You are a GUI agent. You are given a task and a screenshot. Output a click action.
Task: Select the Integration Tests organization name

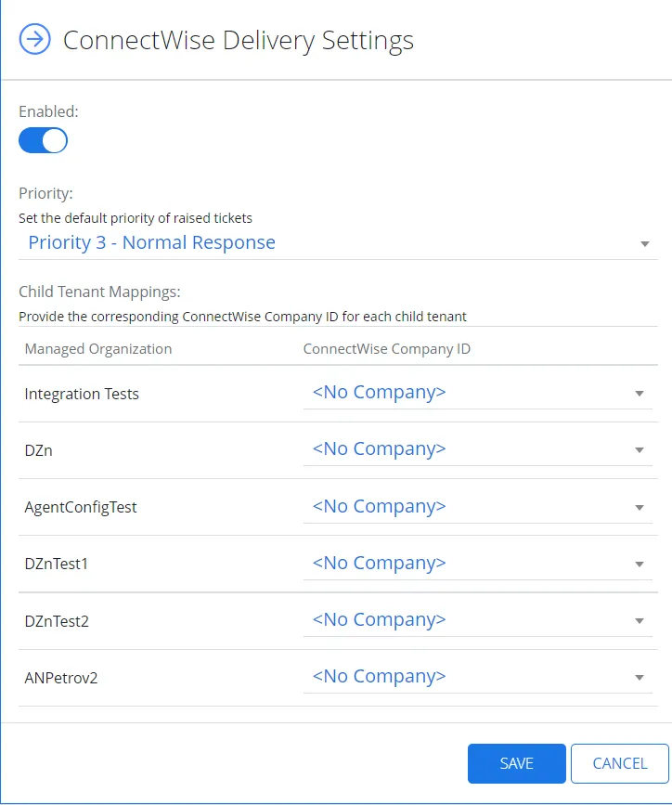[x=82, y=394]
